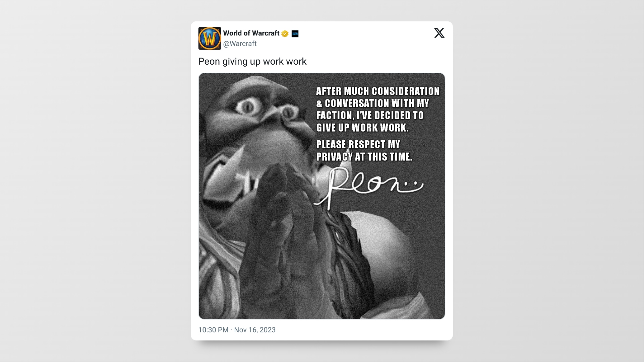The width and height of the screenshot is (644, 362).
Task: Click the 'AFTER MUCH CONSIDERATION' headline line
Action: point(378,91)
